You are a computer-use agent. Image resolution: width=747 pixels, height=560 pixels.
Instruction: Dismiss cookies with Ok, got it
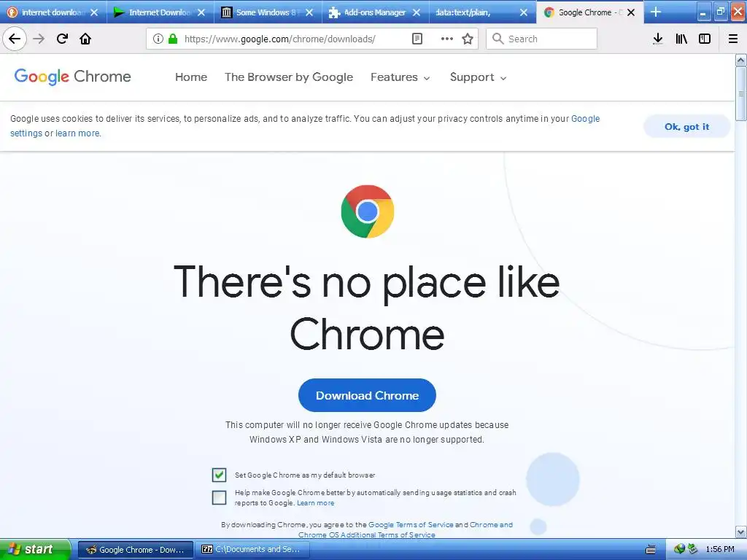[686, 127]
